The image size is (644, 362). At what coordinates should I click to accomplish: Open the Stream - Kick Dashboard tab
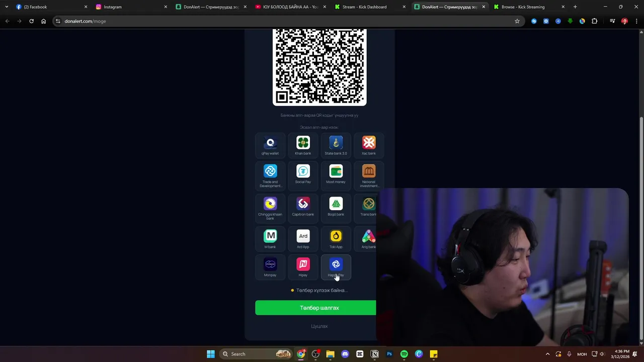[x=370, y=7]
